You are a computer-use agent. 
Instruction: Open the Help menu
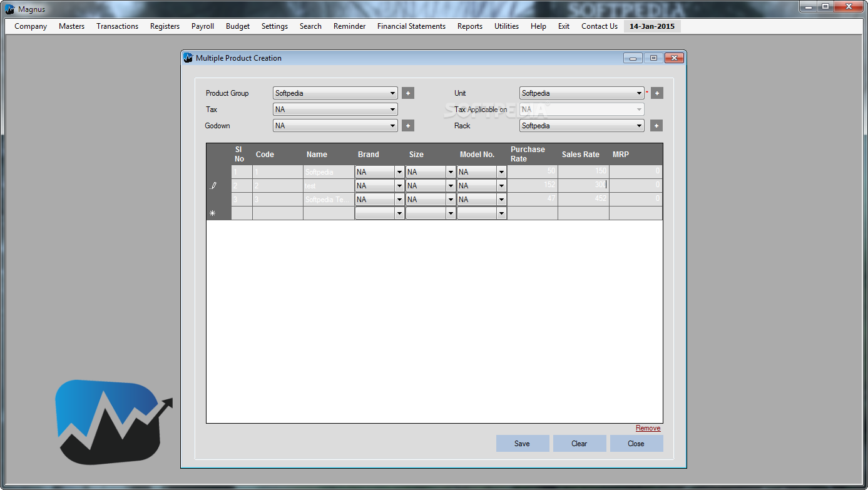click(538, 26)
